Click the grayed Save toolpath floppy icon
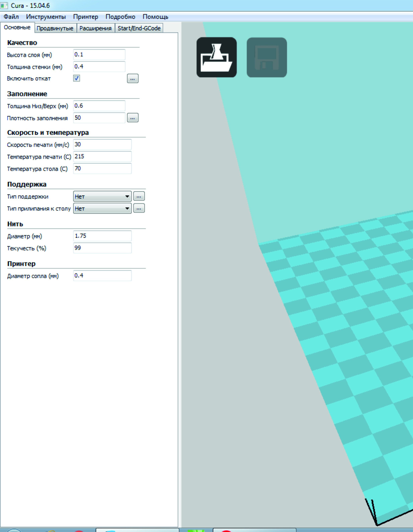413x532 pixels. (267, 58)
